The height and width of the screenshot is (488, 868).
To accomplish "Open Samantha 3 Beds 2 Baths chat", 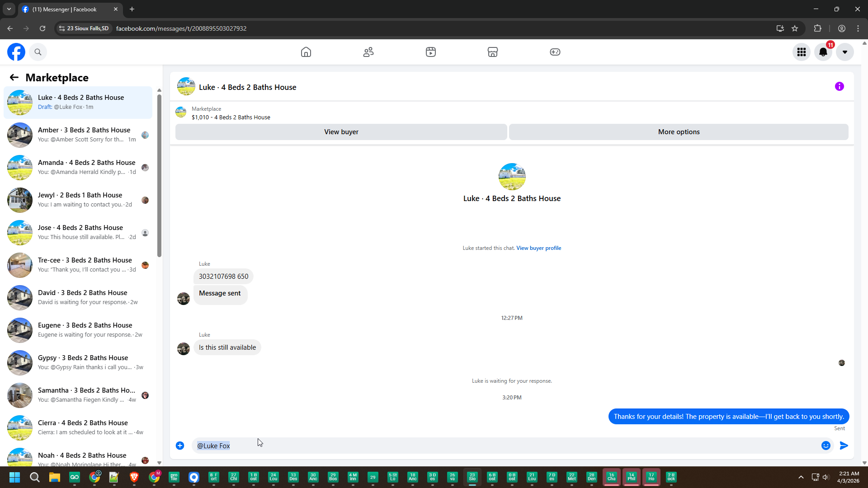I will pos(78,395).
